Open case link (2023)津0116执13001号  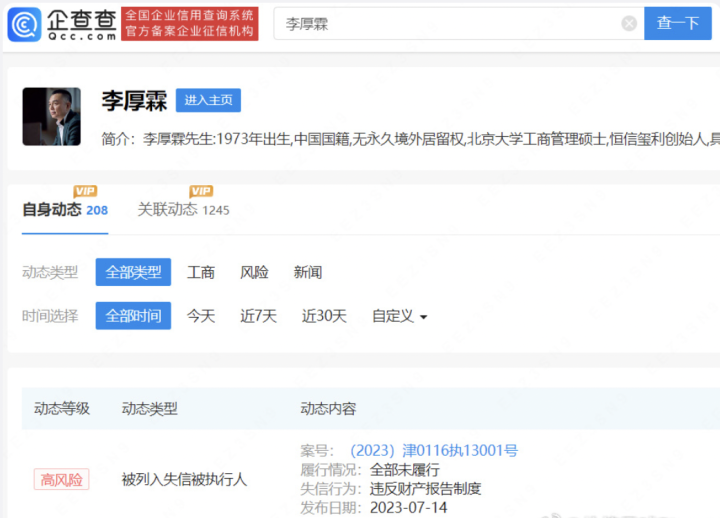[x=433, y=451]
